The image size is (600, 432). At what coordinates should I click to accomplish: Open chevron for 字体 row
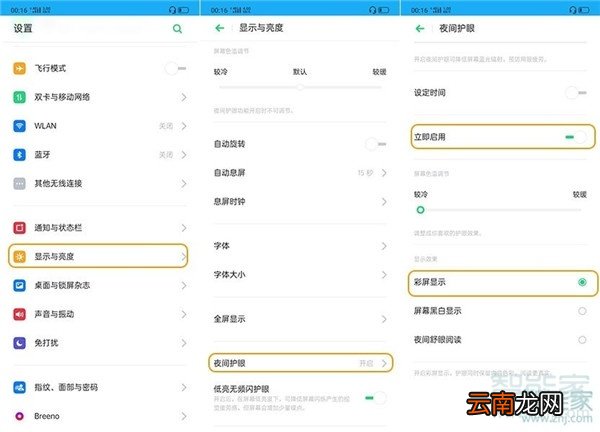(384, 246)
